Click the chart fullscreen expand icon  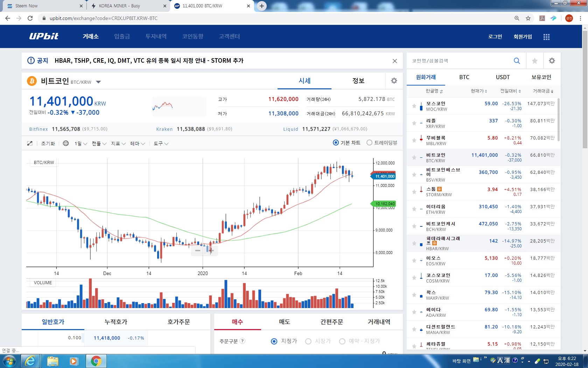30,143
